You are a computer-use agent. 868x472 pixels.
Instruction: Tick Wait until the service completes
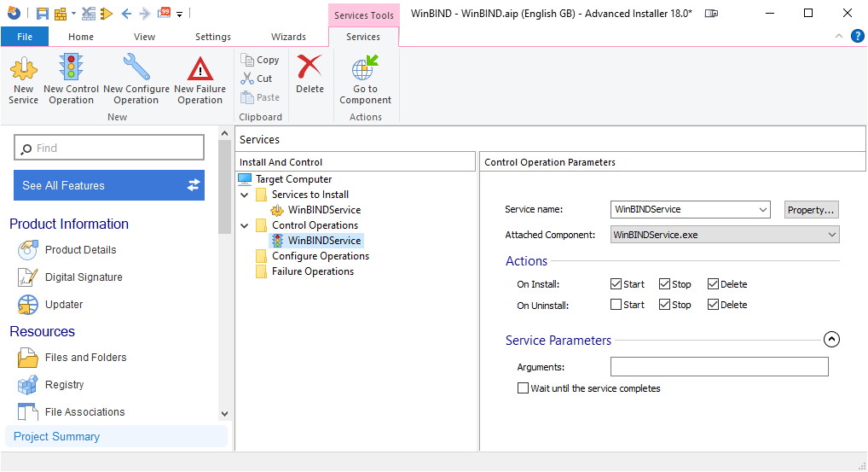coord(524,388)
